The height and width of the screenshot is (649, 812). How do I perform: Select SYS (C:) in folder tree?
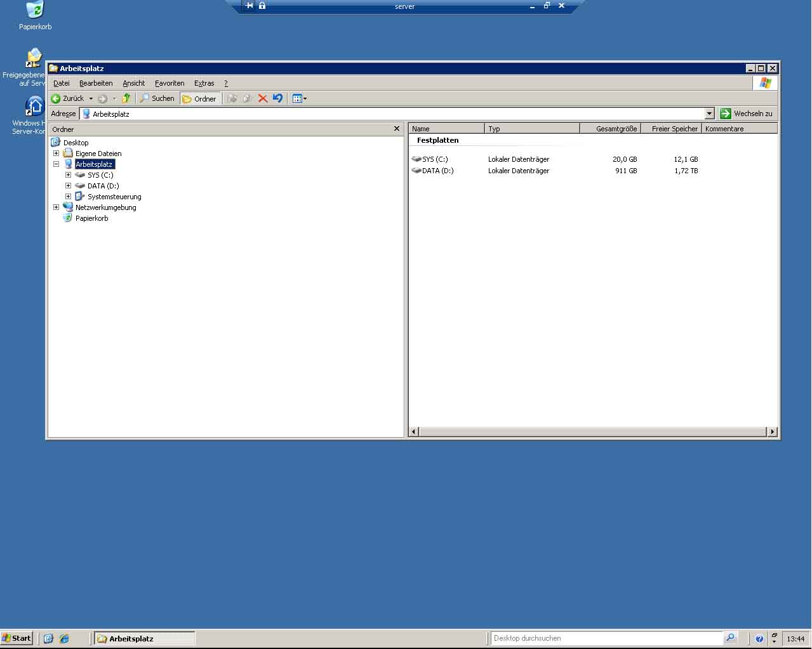point(100,175)
